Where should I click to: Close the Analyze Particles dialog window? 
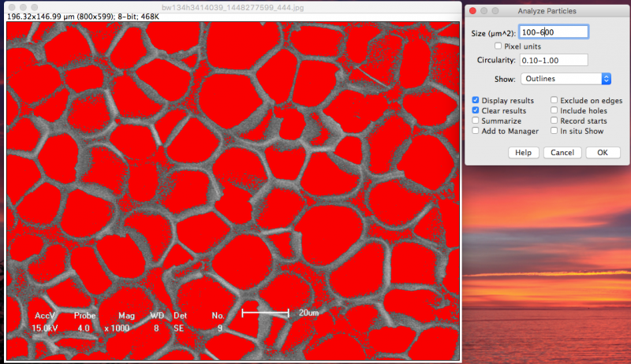[x=472, y=11]
